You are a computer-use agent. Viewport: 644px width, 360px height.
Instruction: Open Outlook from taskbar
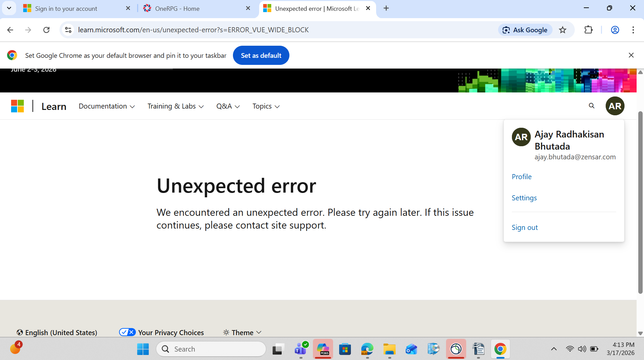pyautogui.click(x=411, y=349)
